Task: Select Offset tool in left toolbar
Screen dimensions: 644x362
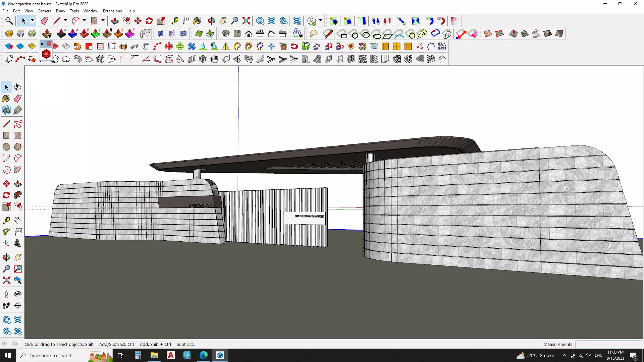Action: [18, 206]
